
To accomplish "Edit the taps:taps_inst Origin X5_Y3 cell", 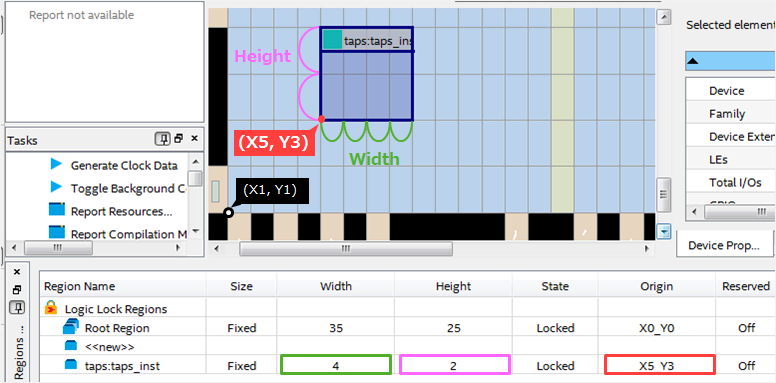I will tap(659, 365).
